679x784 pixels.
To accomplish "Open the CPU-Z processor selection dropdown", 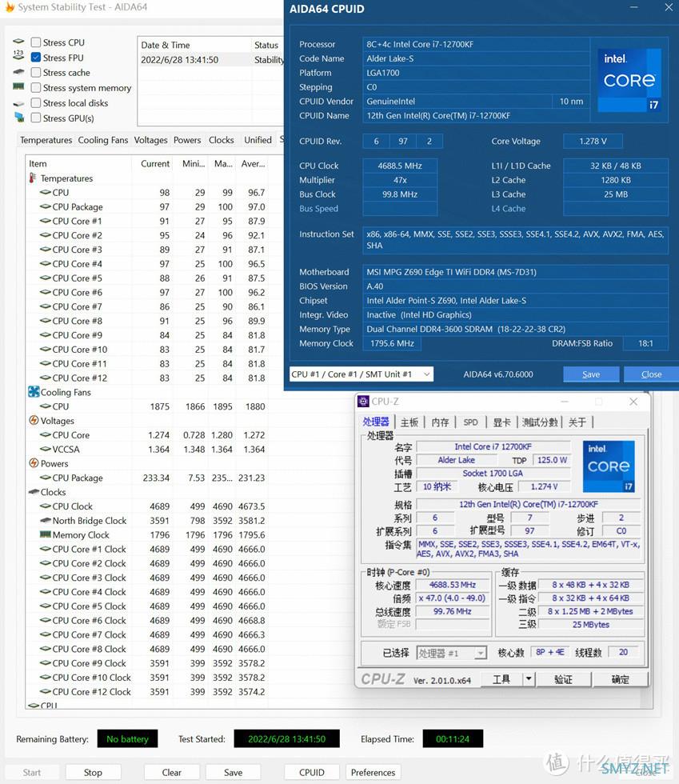I will click(452, 653).
